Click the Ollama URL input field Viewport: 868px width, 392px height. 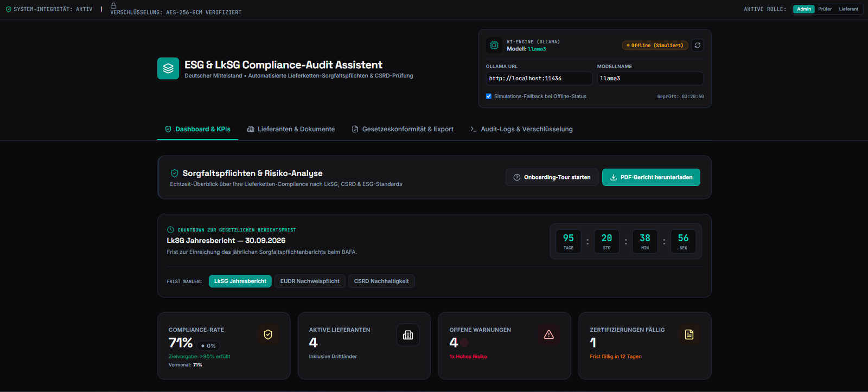pos(539,78)
